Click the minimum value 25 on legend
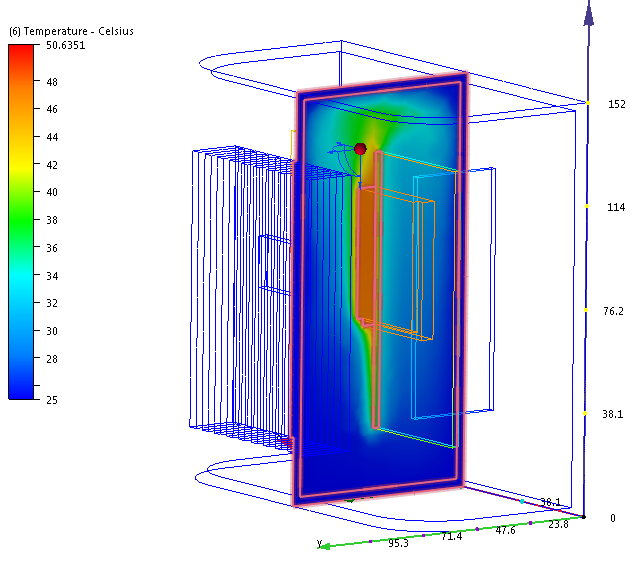This screenshot has height=577, width=635. pos(52,400)
